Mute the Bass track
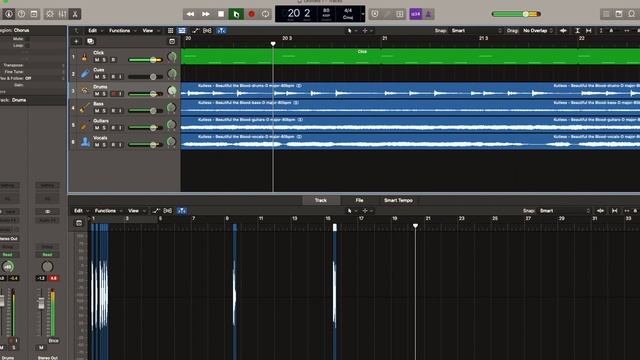This screenshot has height=360, width=640. (x=97, y=111)
